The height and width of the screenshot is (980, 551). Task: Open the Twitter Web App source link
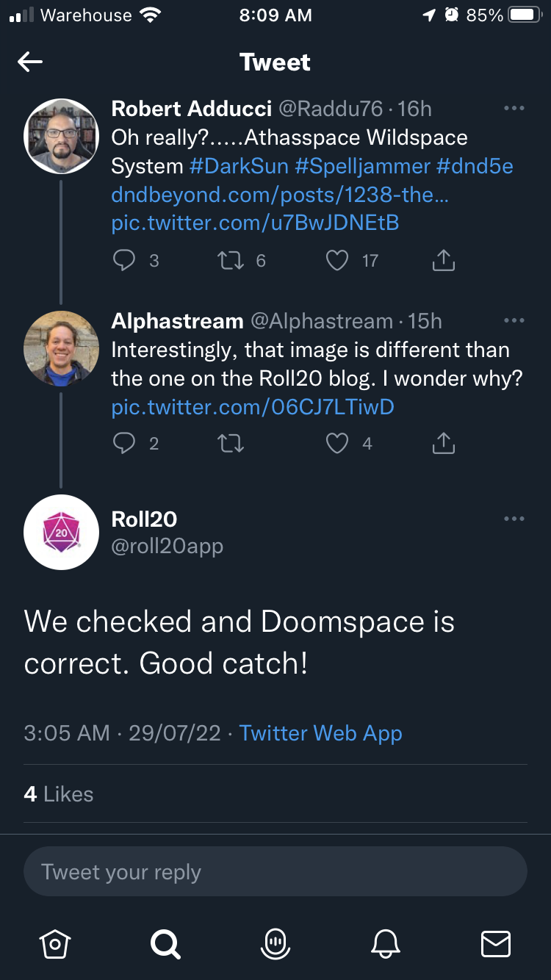[x=320, y=733]
